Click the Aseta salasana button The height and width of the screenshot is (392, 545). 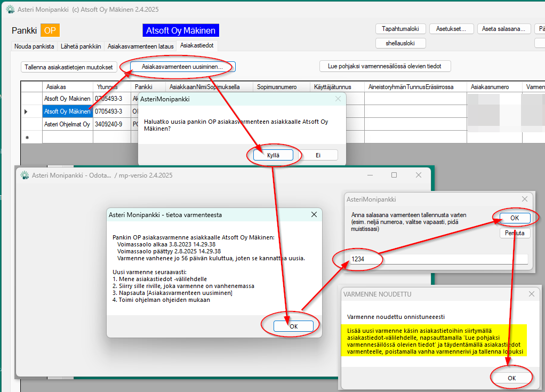[x=503, y=29]
